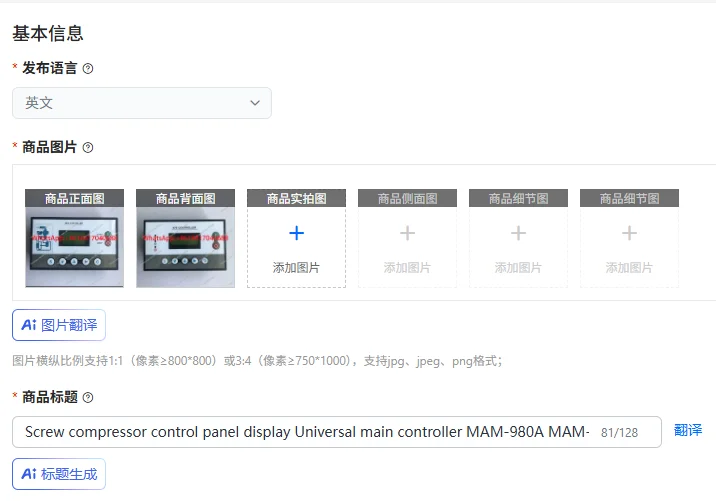Click the image ratio hint text
The width and height of the screenshot is (716, 501).
tap(257, 361)
